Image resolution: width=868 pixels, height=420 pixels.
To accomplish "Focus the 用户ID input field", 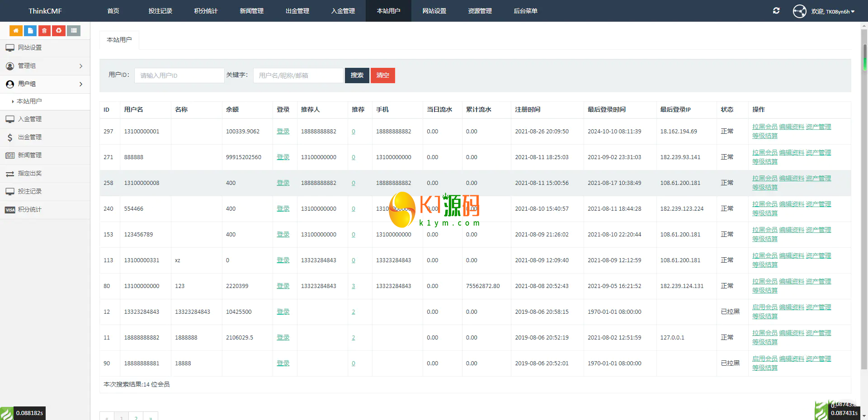I will point(179,76).
